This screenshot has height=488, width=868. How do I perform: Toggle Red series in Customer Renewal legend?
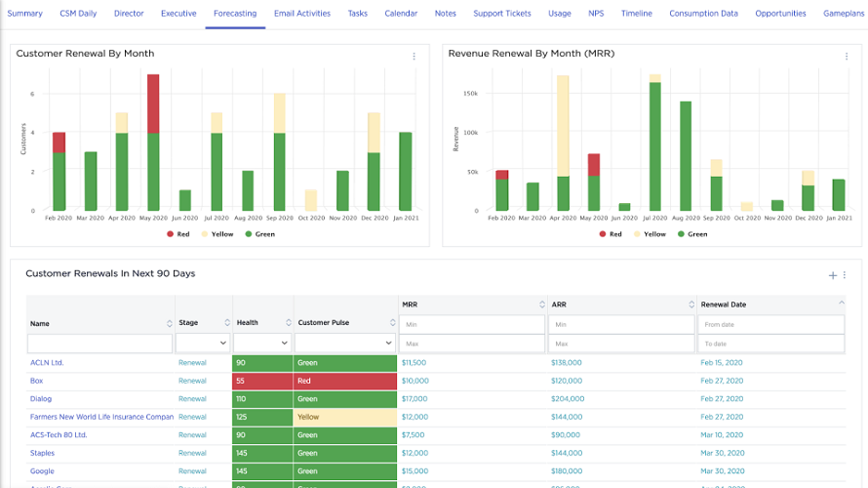(178, 234)
